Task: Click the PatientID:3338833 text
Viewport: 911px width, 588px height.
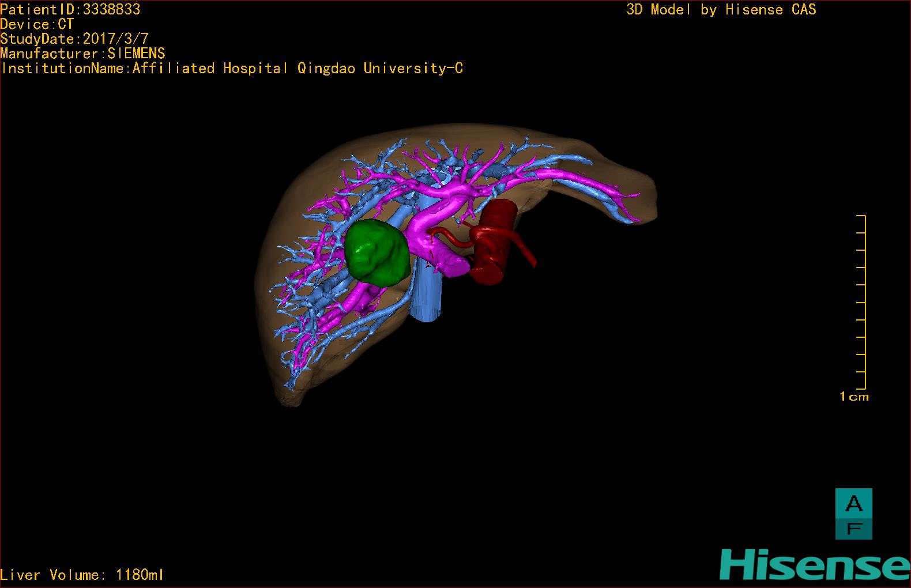Action: click(70, 9)
